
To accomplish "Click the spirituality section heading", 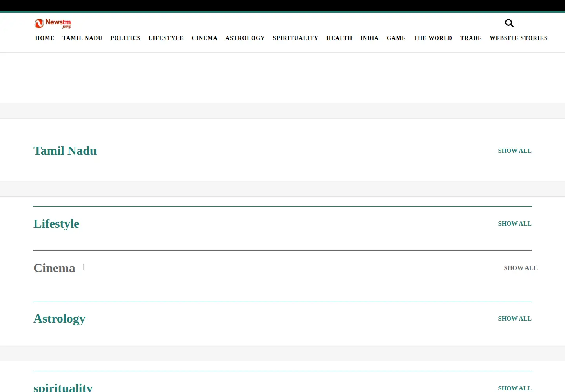I will pos(63,388).
